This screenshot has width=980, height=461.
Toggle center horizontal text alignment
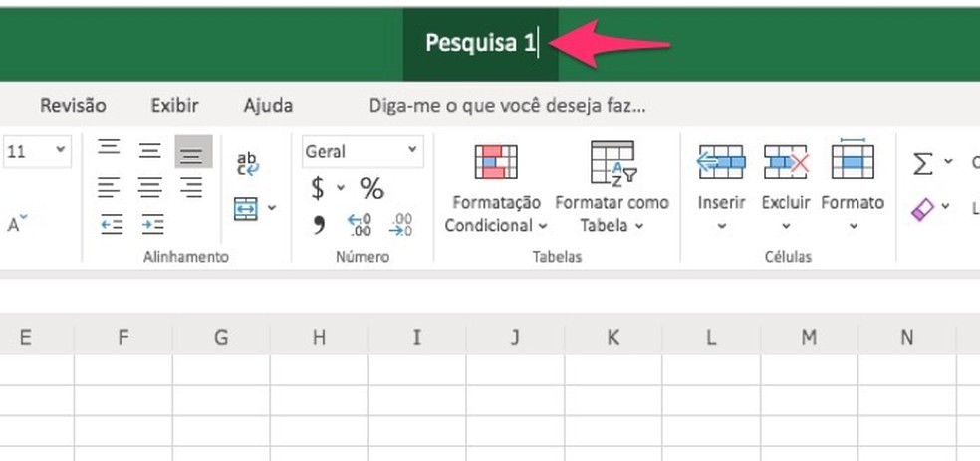click(150, 187)
